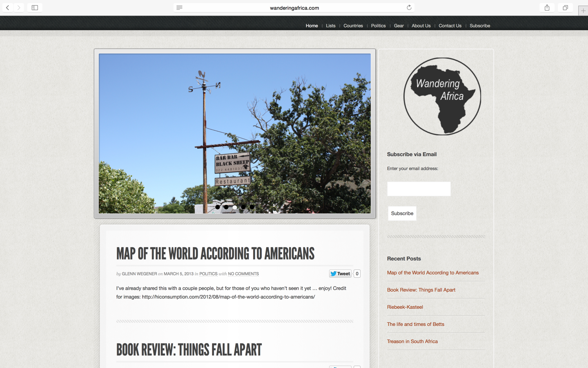Open Riebeek-Kasteel recent post link
The width and height of the screenshot is (588, 368).
405,307
